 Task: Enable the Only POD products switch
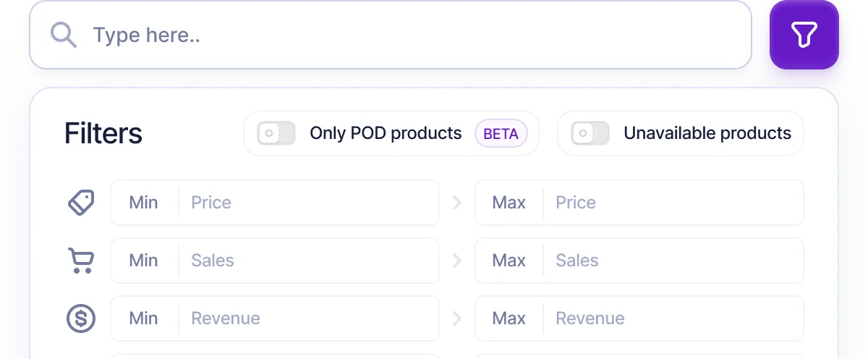click(276, 133)
